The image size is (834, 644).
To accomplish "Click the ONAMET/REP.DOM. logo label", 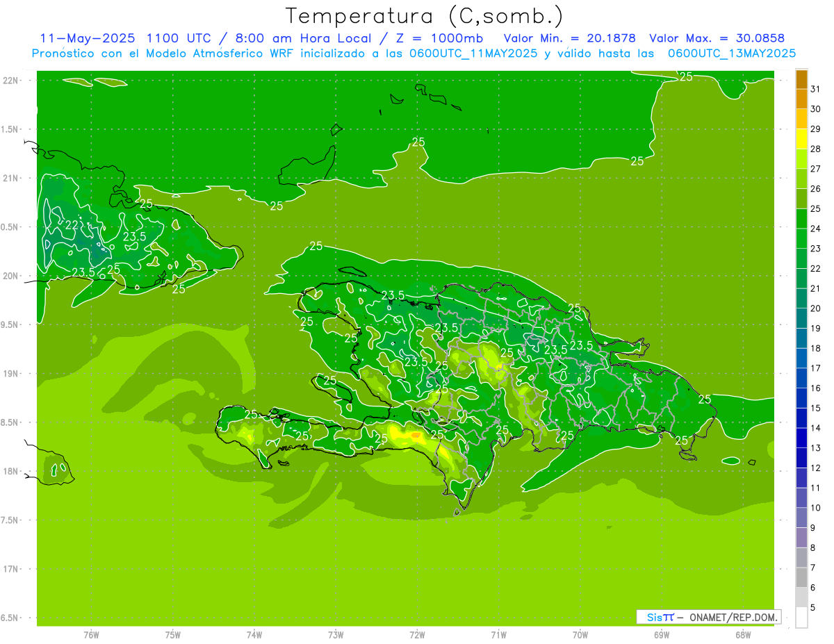I will point(734,617).
